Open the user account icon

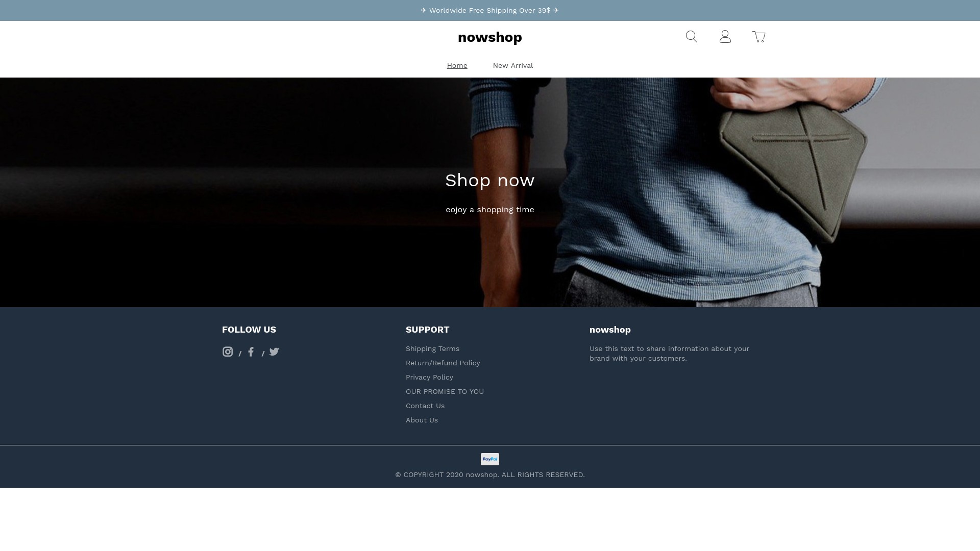[x=725, y=37]
